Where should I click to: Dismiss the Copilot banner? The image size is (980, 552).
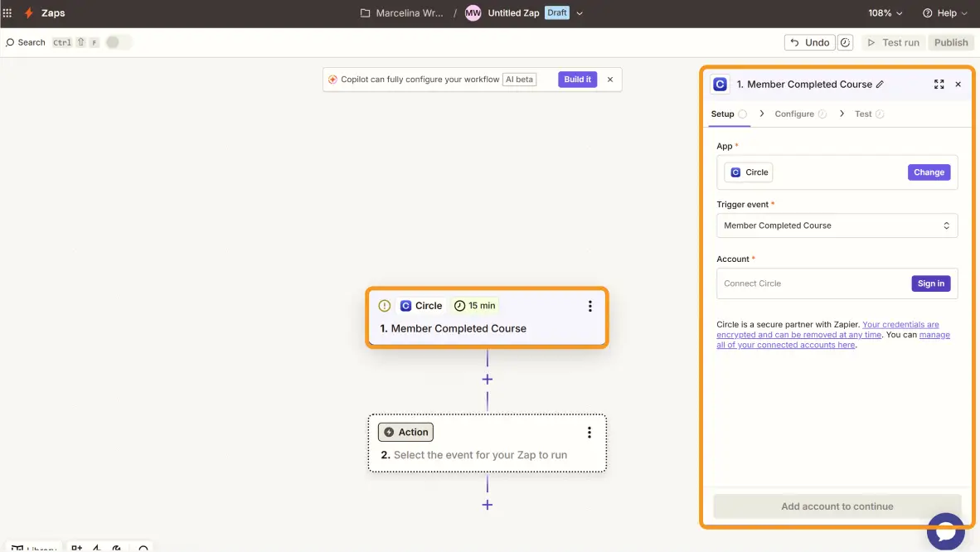610,80
